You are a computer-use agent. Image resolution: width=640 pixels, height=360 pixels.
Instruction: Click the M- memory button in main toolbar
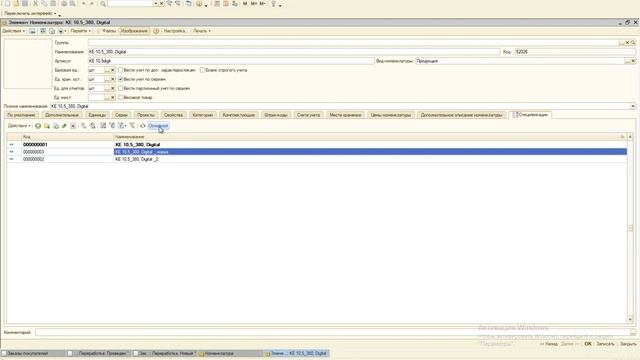pyautogui.click(x=262, y=3)
